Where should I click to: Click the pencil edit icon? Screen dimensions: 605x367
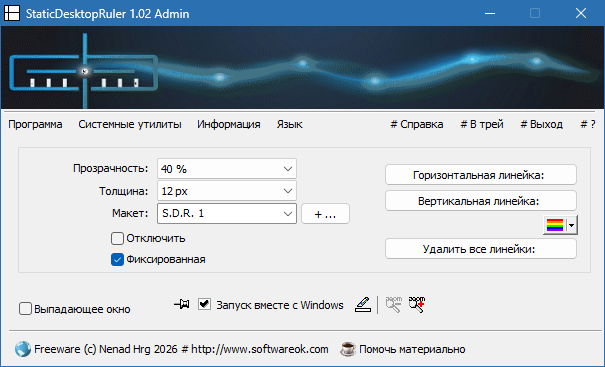pyautogui.click(x=363, y=304)
